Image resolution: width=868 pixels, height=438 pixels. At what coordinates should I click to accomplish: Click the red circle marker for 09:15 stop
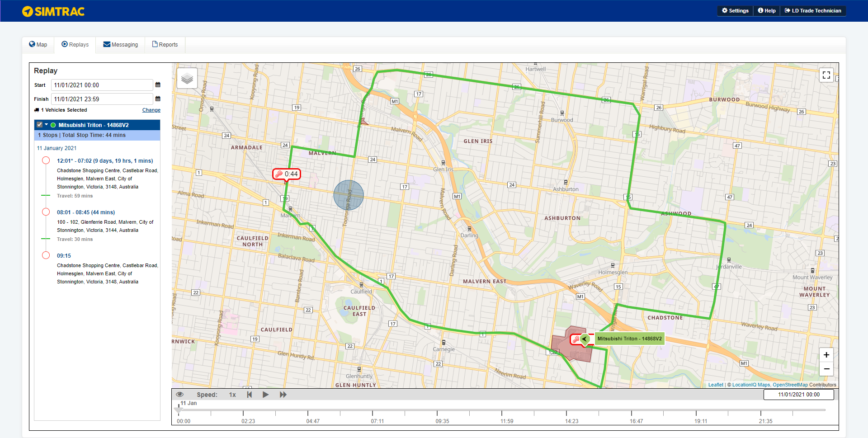pos(46,255)
